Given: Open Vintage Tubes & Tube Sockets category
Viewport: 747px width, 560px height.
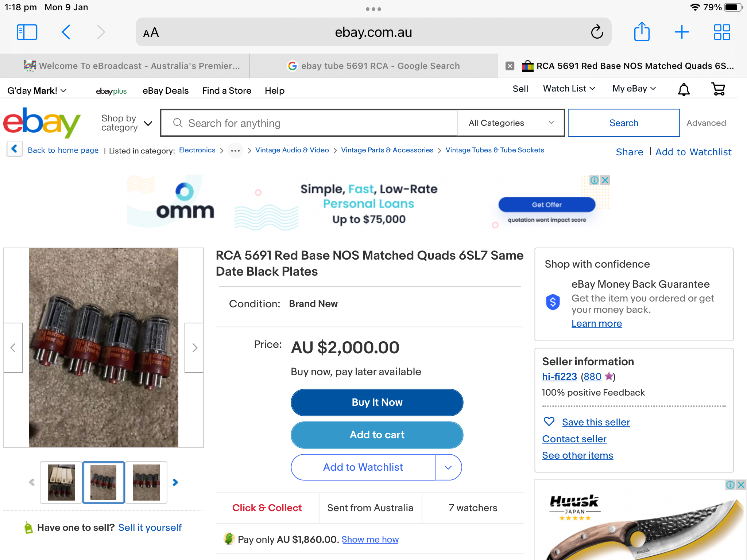Looking at the screenshot, I should point(495,150).
